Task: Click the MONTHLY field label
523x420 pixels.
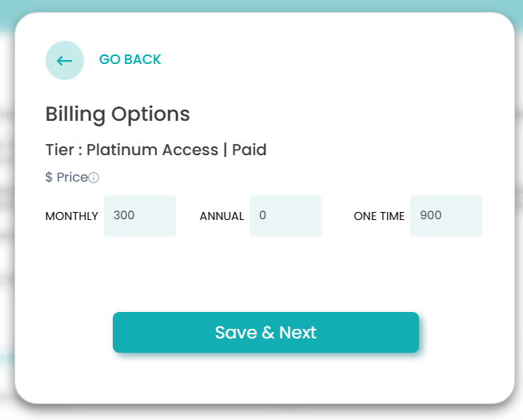Action: (x=72, y=217)
